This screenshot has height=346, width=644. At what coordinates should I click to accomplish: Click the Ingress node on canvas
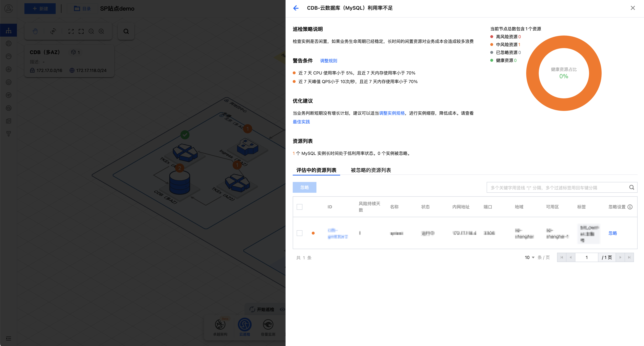[247, 147]
